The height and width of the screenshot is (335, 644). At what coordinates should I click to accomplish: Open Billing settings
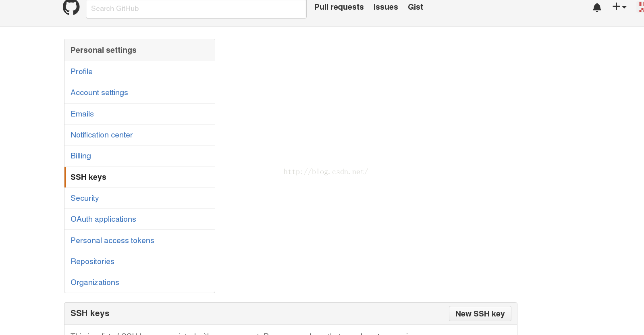(x=139, y=156)
